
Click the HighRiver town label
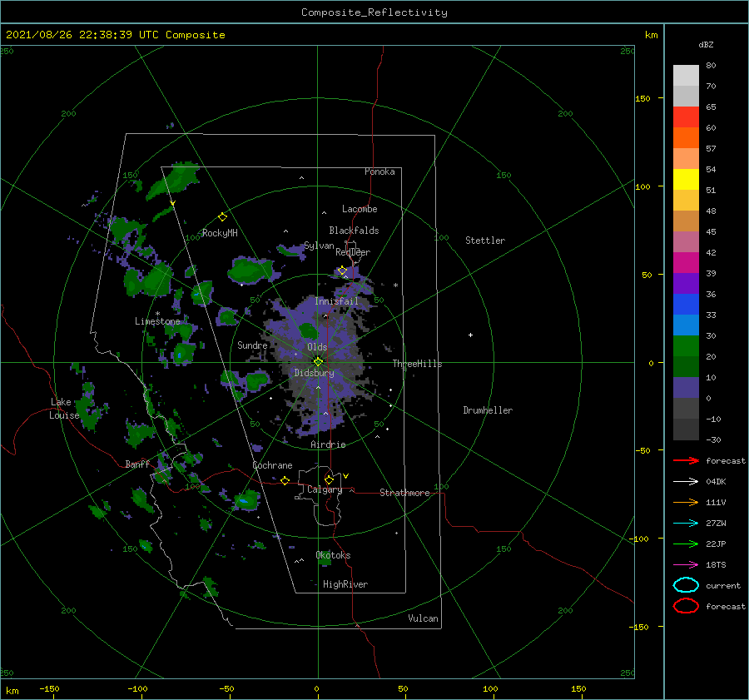[345, 584]
